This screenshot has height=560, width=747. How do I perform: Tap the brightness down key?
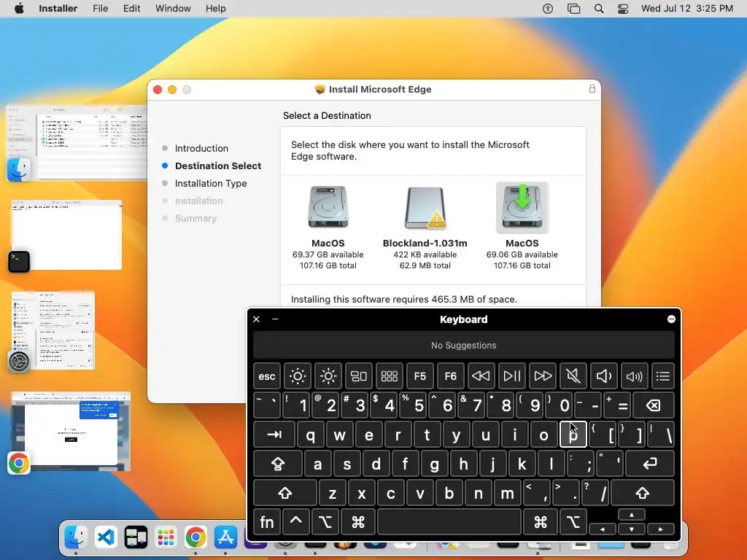tap(298, 376)
